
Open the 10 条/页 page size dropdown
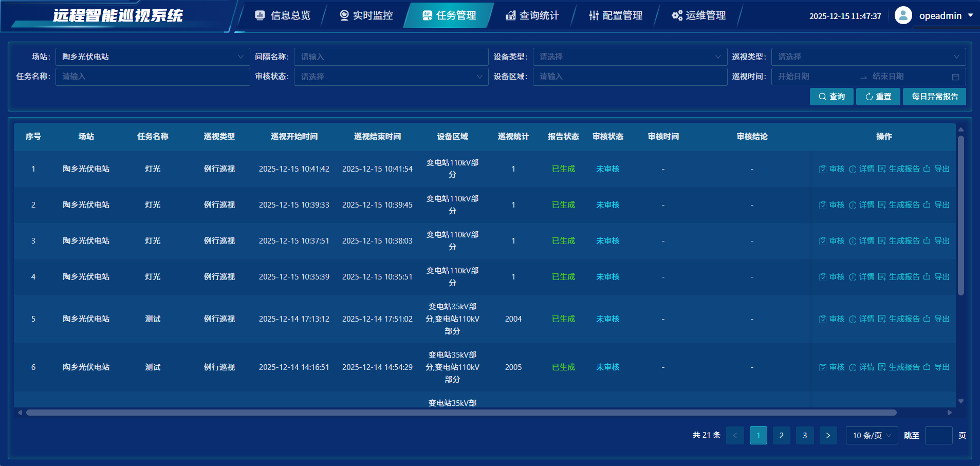(872, 435)
